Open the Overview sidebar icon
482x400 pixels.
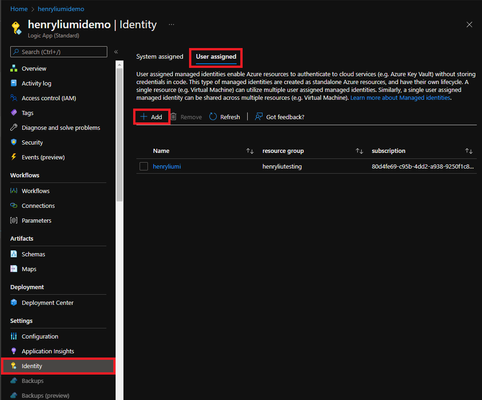(14, 68)
